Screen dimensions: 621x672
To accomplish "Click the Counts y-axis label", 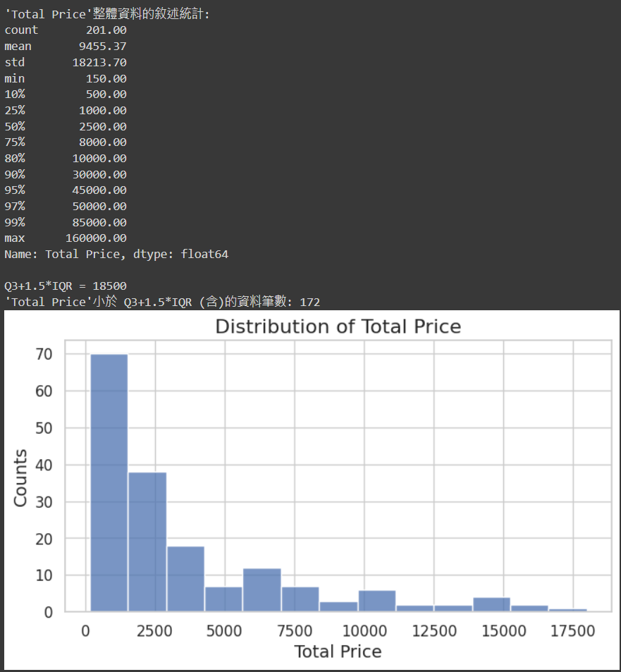I will click(20, 478).
